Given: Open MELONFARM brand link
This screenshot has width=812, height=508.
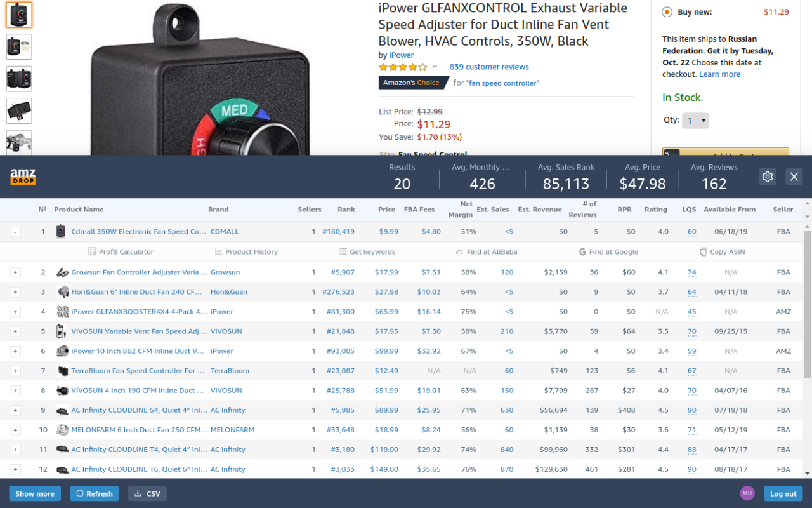Looking at the screenshot, I should point(232,430).
